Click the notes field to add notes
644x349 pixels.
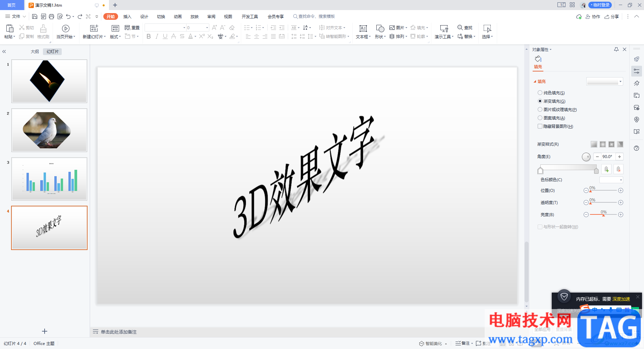tap(119, 332)
